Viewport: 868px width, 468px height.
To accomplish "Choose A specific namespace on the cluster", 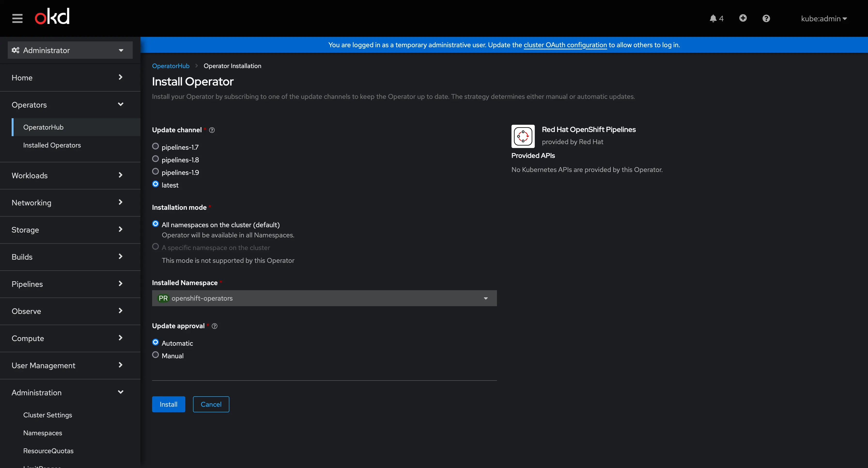I will (x=155, y=247).
